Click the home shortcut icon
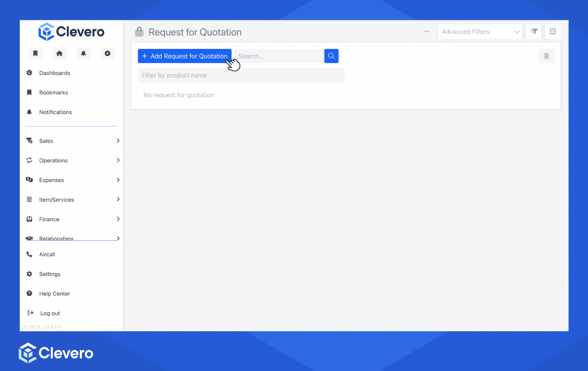588x371 pixels. click(x=59, y=53)
